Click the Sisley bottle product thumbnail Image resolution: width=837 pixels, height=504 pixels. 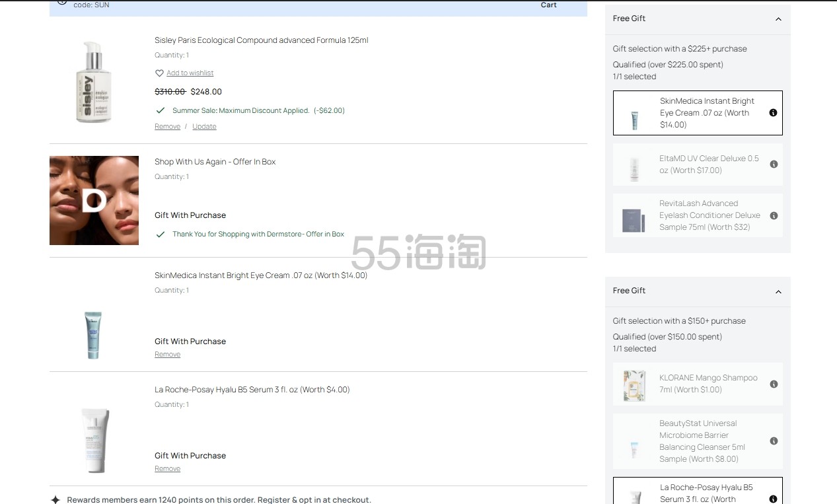pyautogui.click(x=94, y=83)
